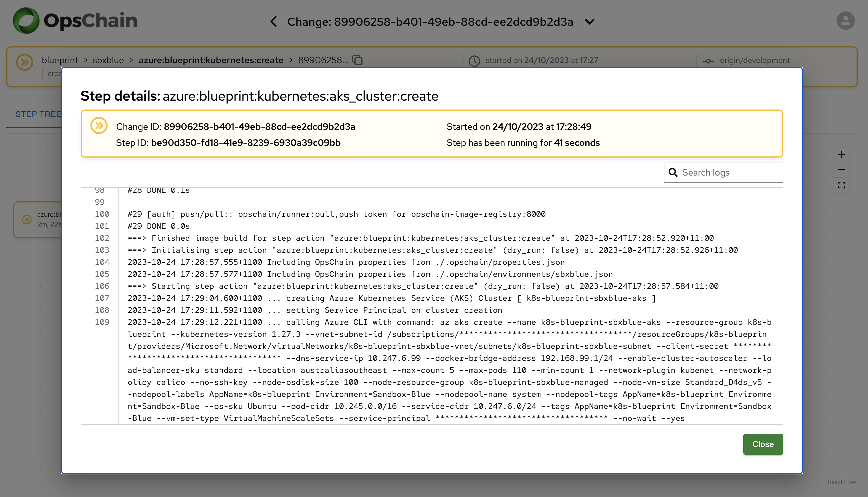The image size is (868, 497).
Task: Select the azure:bl step node in tree
Action: [x=37, y=219]
